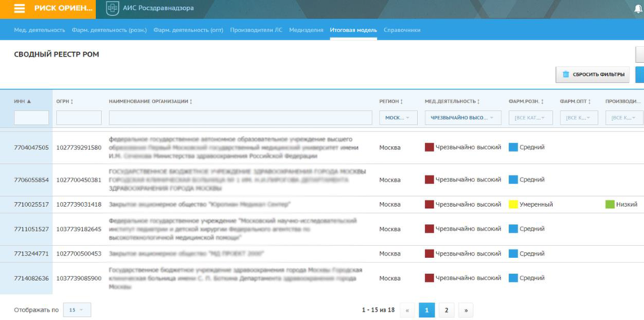Screen dimensions: 644x320
Task: Select the Производители ЛС tab
Action: [x=256, y=30]
